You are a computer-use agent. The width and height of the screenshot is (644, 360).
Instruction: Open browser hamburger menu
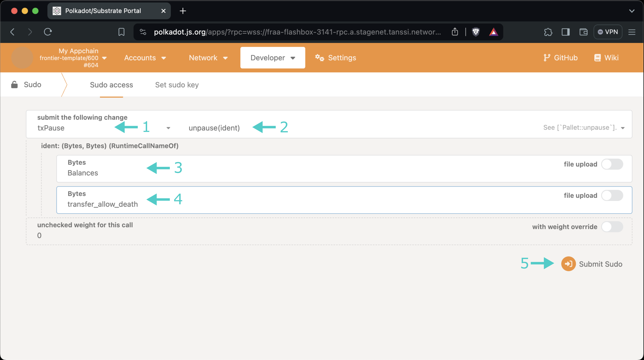(x=632, y=32)
